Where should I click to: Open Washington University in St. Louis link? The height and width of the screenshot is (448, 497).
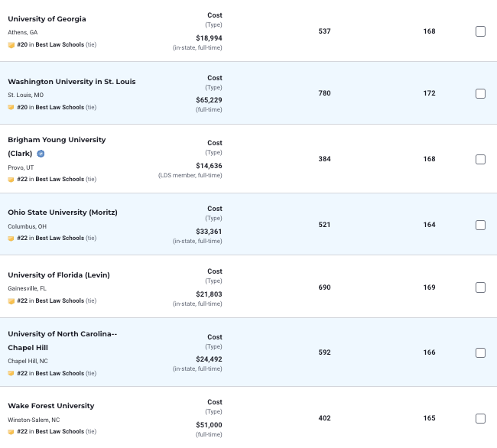coord(71,82)
